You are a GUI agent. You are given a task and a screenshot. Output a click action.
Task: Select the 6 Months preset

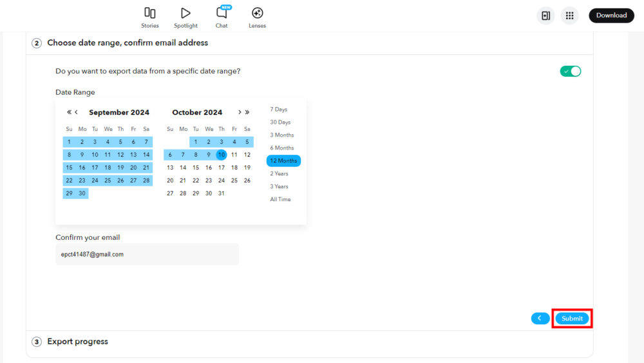[282, 148]
